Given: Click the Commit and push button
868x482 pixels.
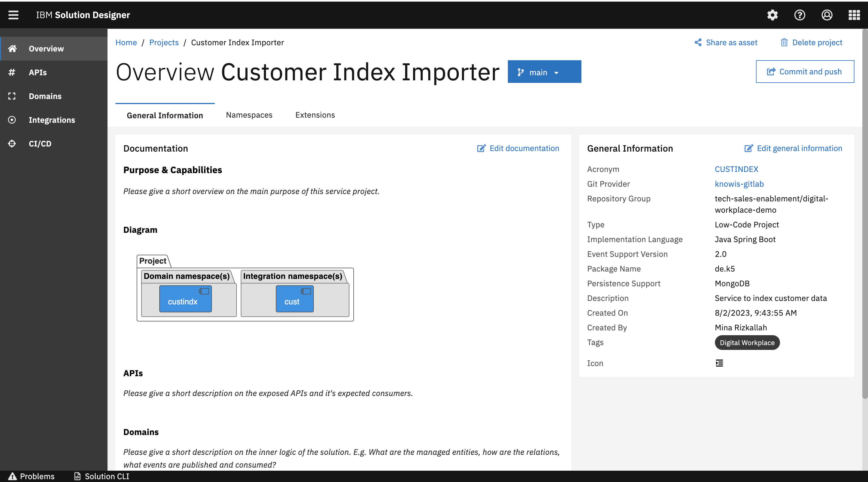Looking at the screenshot, I should coord(805,71).
